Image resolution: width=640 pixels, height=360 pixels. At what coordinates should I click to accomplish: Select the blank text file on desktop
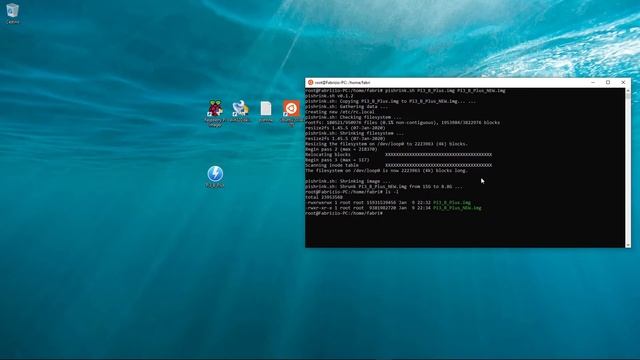(266, 111)
